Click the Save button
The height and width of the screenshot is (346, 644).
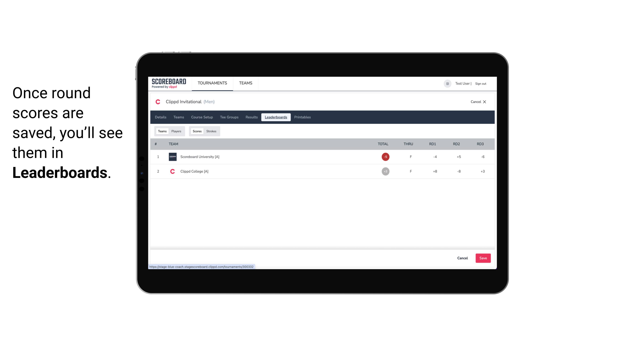coord(483,258)
